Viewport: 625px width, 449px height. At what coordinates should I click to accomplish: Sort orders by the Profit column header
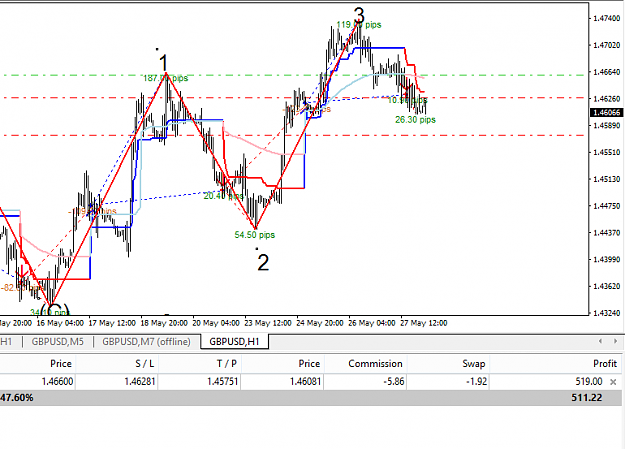605,364
